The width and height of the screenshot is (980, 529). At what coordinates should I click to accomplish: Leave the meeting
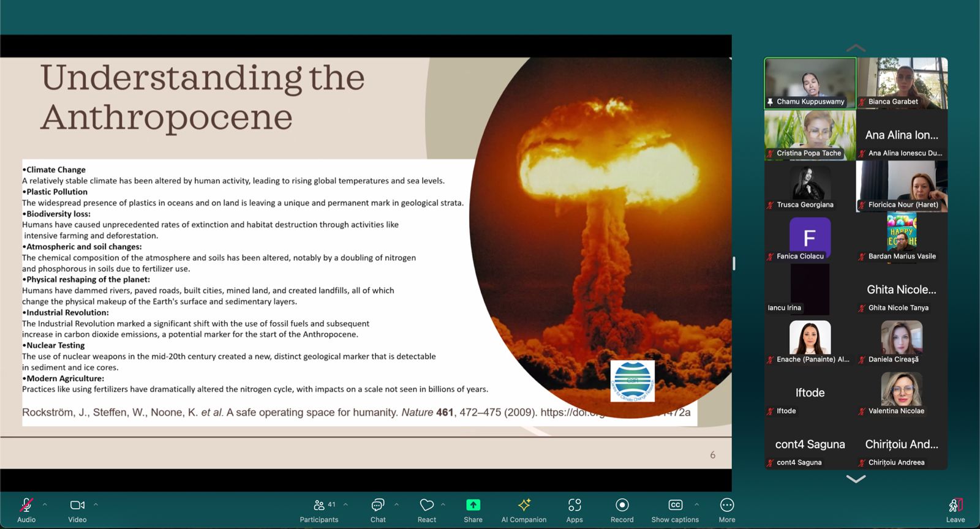click(x=955, y=509)
